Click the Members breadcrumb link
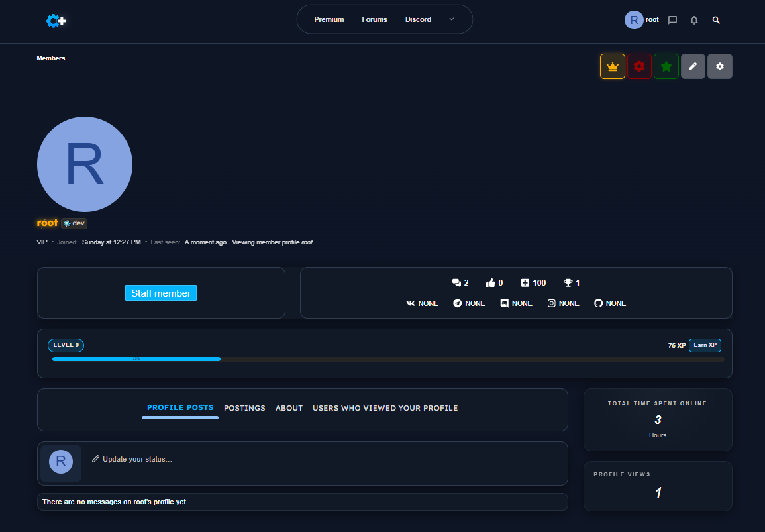Screen dimensions: 765x532 (51, 58)
